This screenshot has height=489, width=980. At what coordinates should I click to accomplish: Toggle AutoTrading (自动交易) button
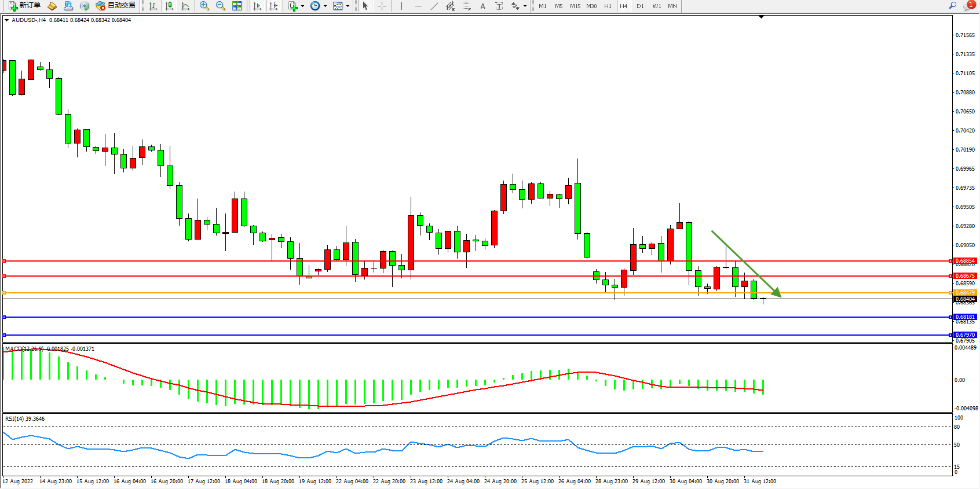tap(115, 6)
